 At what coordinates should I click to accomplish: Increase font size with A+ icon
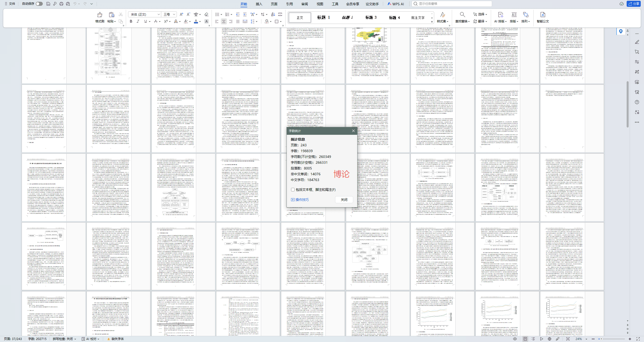click(181, 14)
